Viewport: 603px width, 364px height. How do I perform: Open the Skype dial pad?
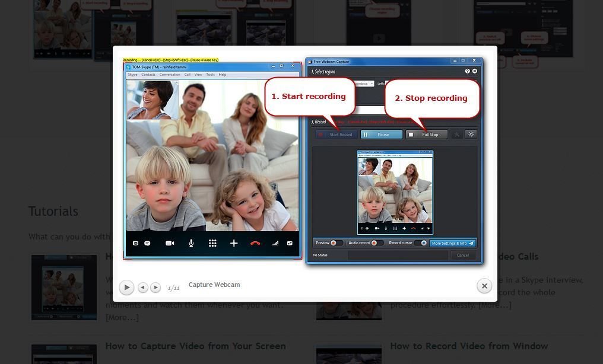212,243
